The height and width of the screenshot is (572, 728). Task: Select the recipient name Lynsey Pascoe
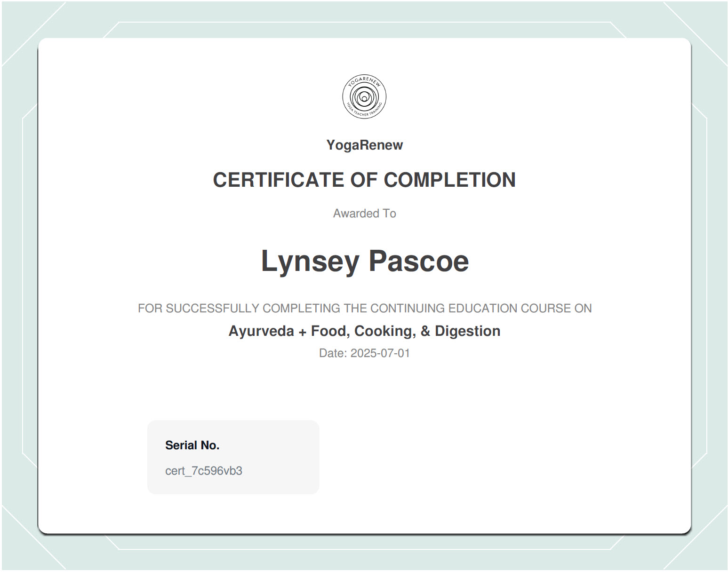tap(365, 262)
